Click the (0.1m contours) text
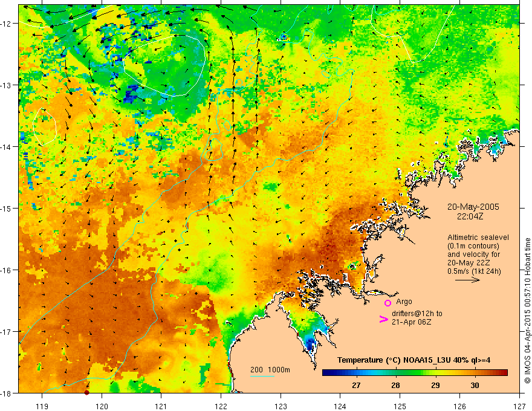This screenshot has width=532, height=411. coord(473,246)
